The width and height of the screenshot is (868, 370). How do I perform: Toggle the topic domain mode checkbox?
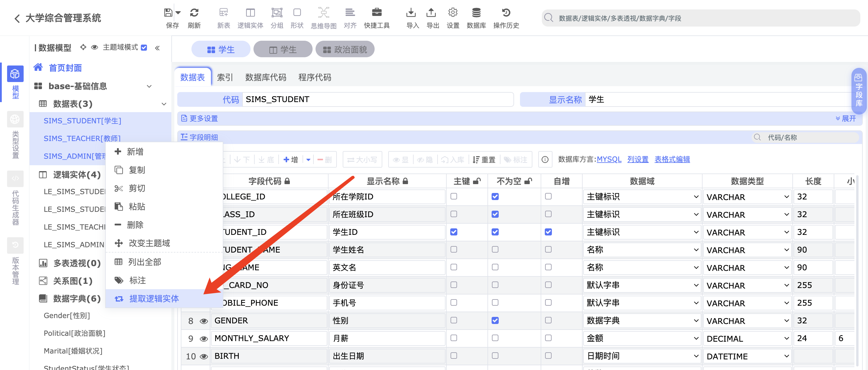point(144,48)
